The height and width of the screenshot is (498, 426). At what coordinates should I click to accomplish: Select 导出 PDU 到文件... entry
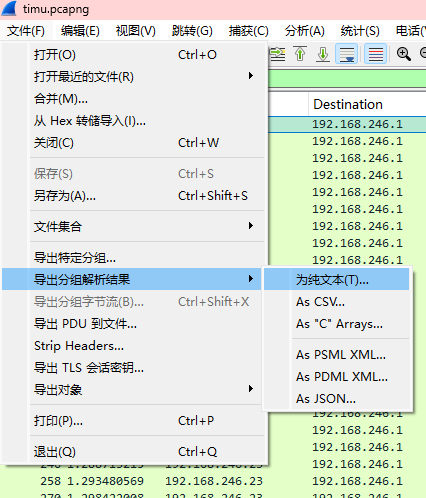133,323
